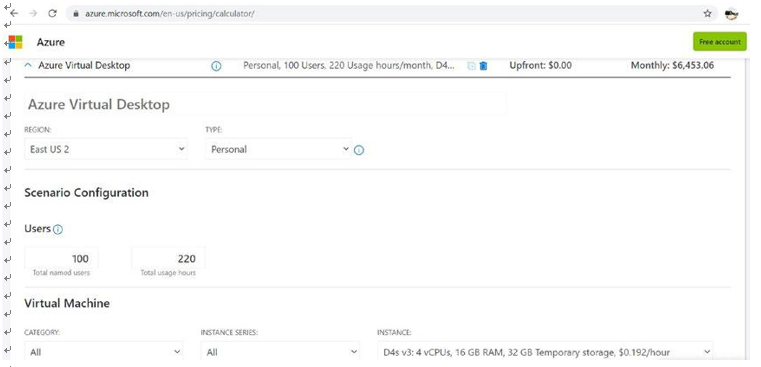Show info for Azure Virtual Desktop header
Viewport: 761px width, 367px height.
216,66
